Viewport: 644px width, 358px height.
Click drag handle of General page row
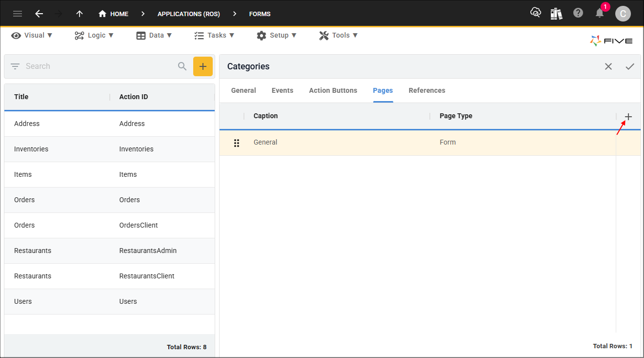[237, 143]
